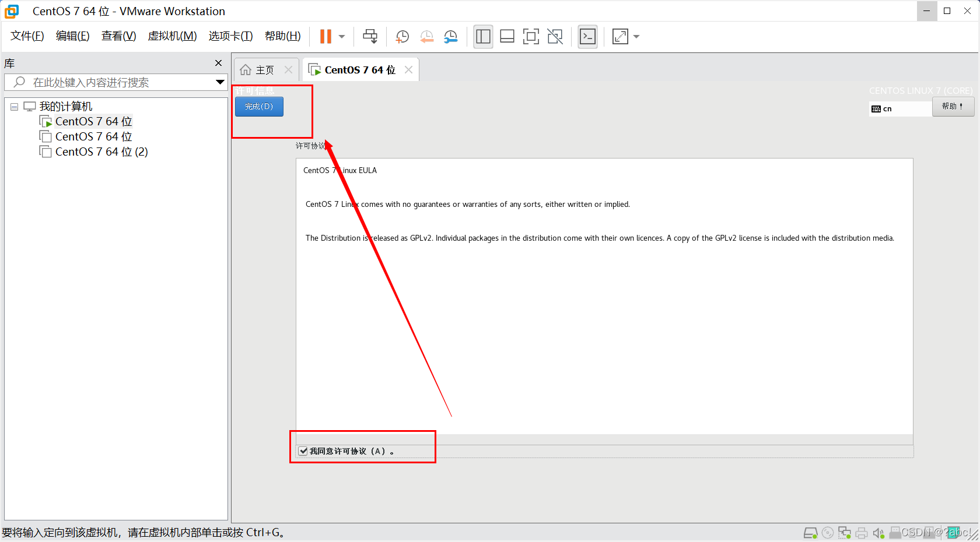This screenshot has height=542, width=980.
Task: Revert to the previous snapshot
Action: 426,37
